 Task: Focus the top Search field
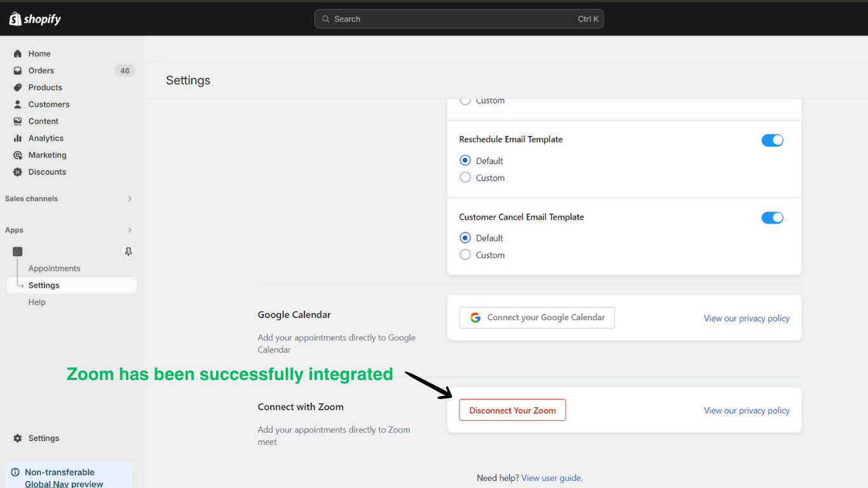(459, 19)
